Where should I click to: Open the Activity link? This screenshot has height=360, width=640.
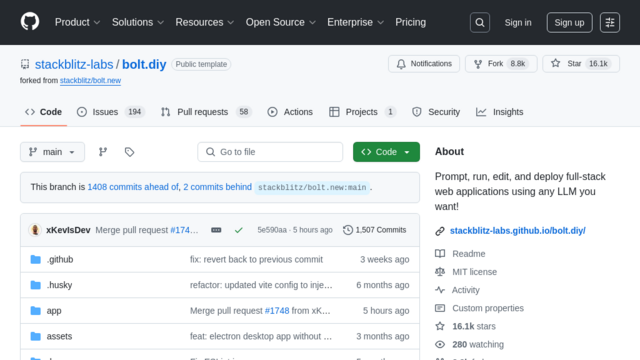(x=465, y=290)
